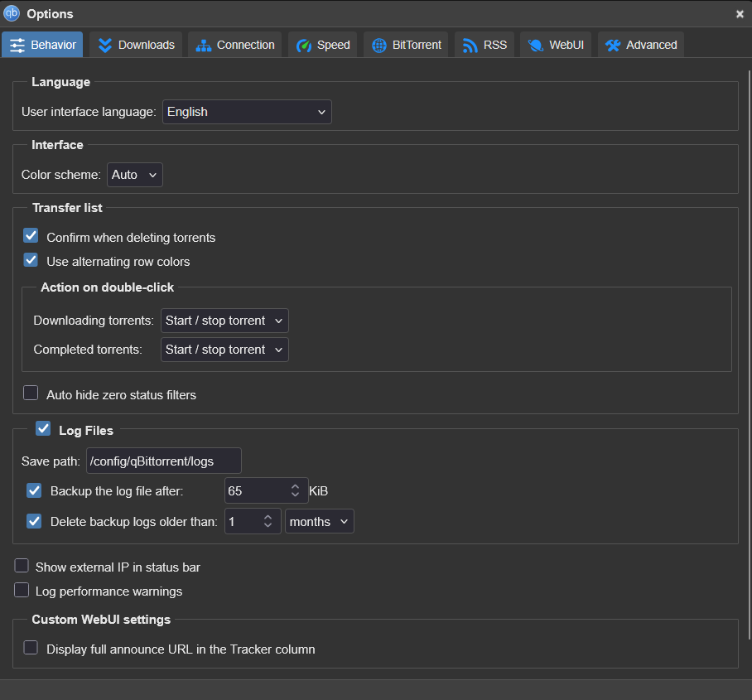Viewport: 752px width, 700px height.
Task: Click the KiB unit label
Action: (x=319, y=491)
